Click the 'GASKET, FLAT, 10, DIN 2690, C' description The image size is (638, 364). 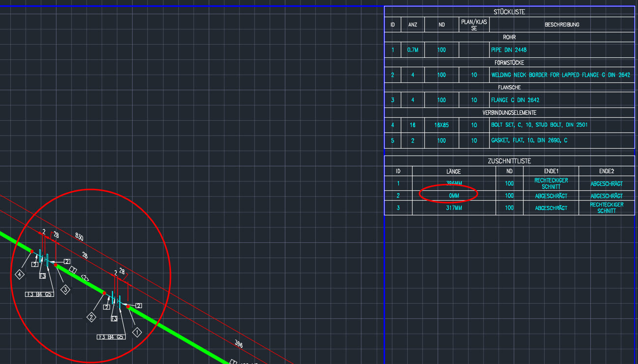[x=529, y=140]
